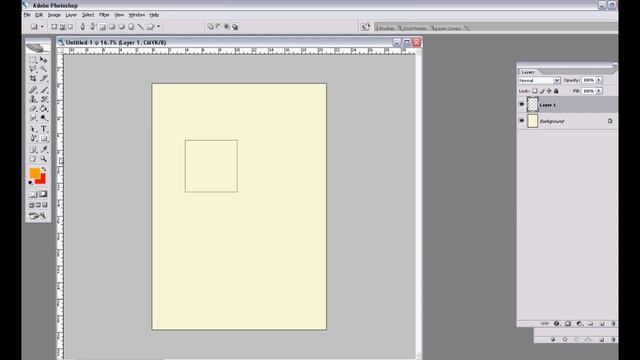Select the Magic Wand tool
Screen dimensions: 640x360
click(44, 69)
